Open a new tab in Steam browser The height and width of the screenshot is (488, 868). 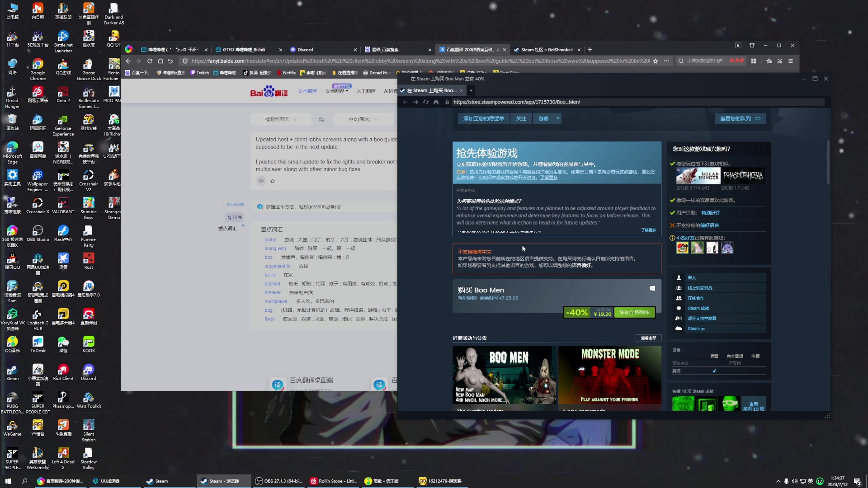tap(471, 91)
